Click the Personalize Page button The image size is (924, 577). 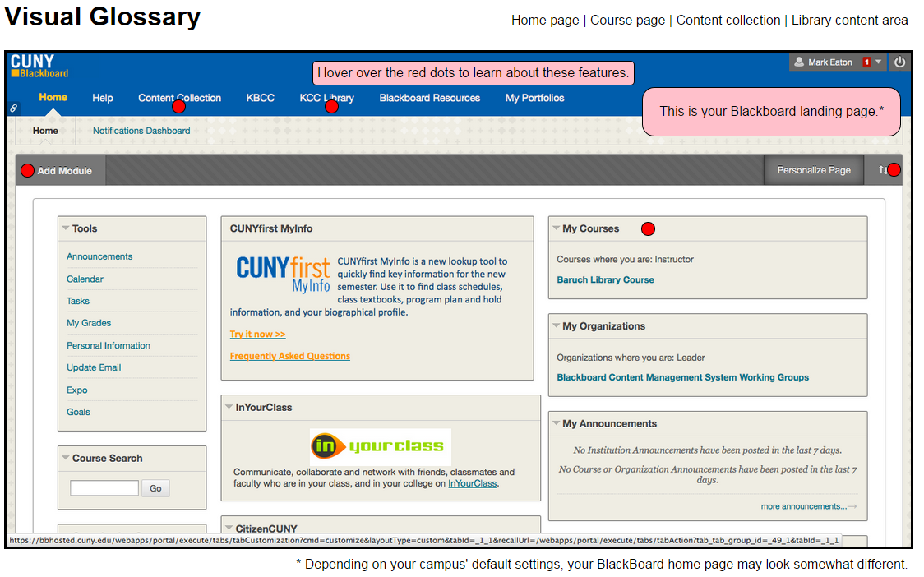tap(814, 170)
